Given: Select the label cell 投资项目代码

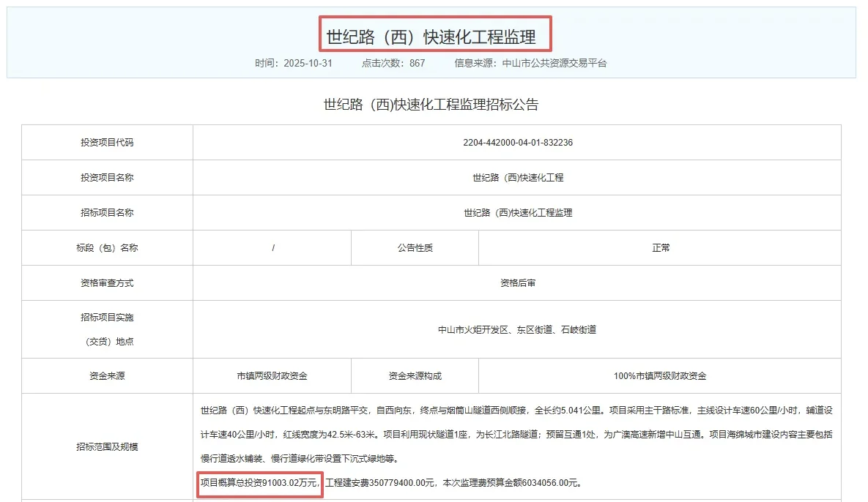Looking at the screenshot, I should coord(108,143).
